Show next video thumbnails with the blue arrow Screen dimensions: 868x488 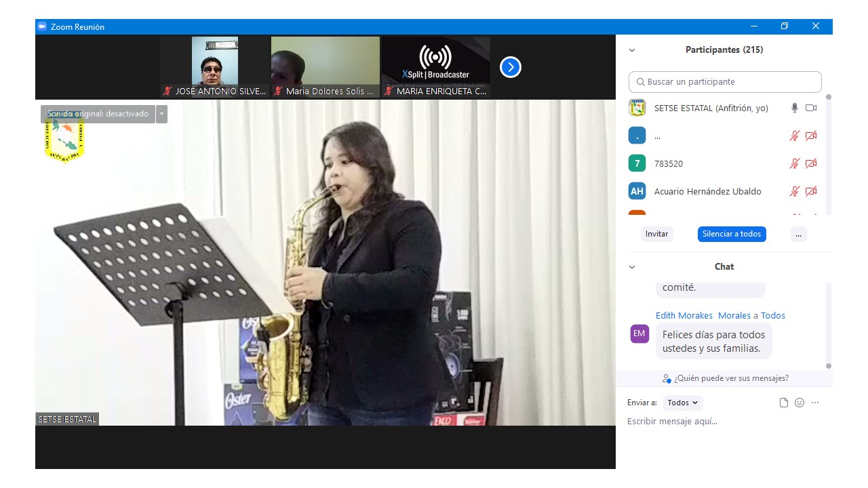point(511,67)
